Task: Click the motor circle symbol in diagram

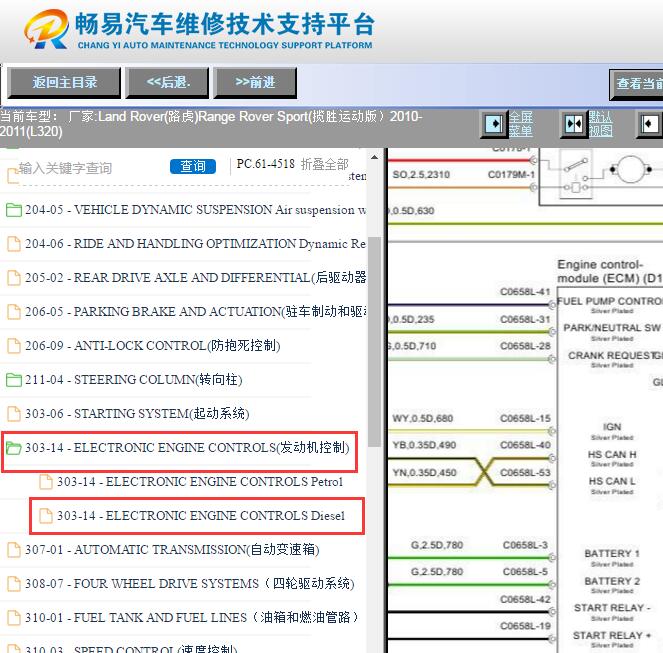Action: point(630,169)
